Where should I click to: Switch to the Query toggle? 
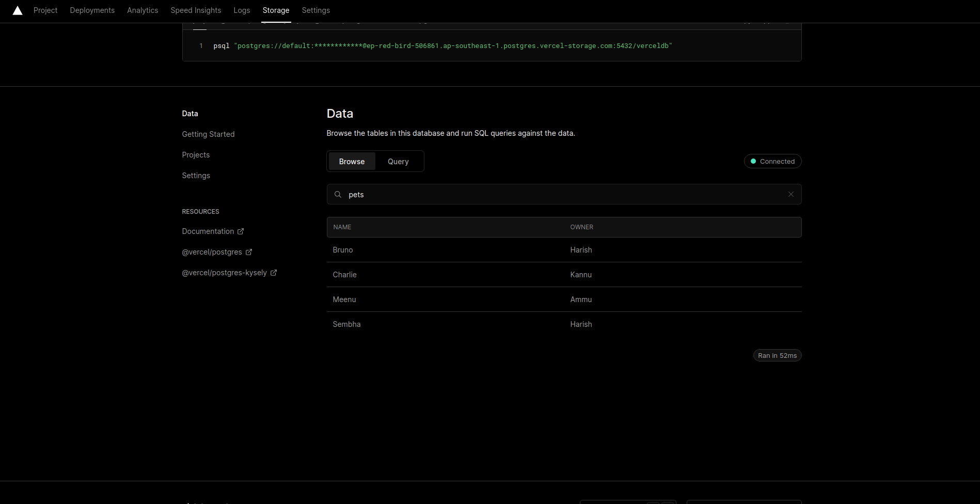point(398,162)
